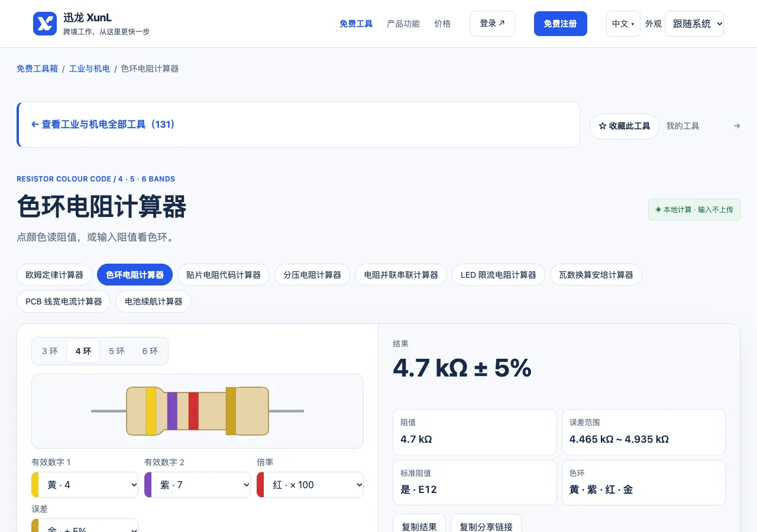Screen dimensions: 757x532
Task: Open the 电池续航计算器
Action: coord(153,301)
